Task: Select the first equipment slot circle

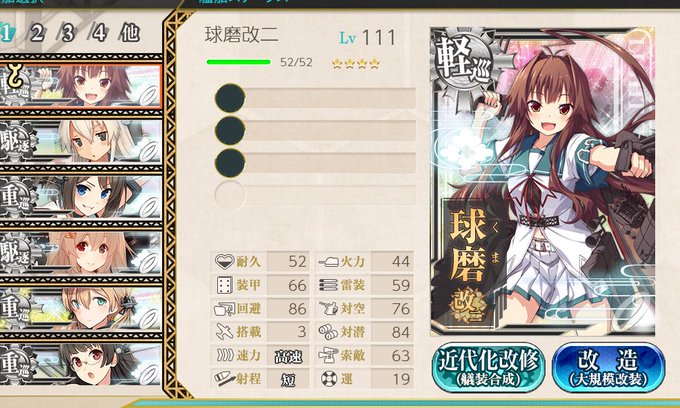Action: click(x=230, y=98)
